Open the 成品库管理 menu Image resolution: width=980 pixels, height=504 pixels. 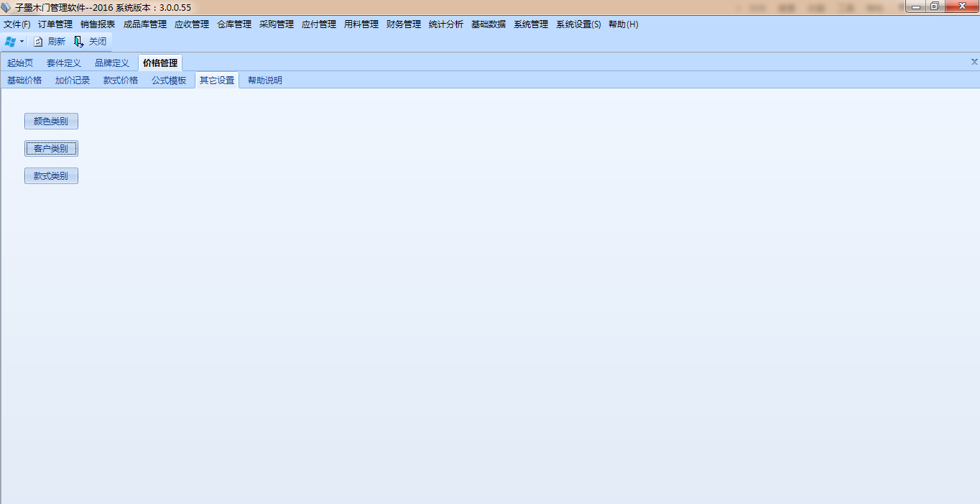[144, 24]
